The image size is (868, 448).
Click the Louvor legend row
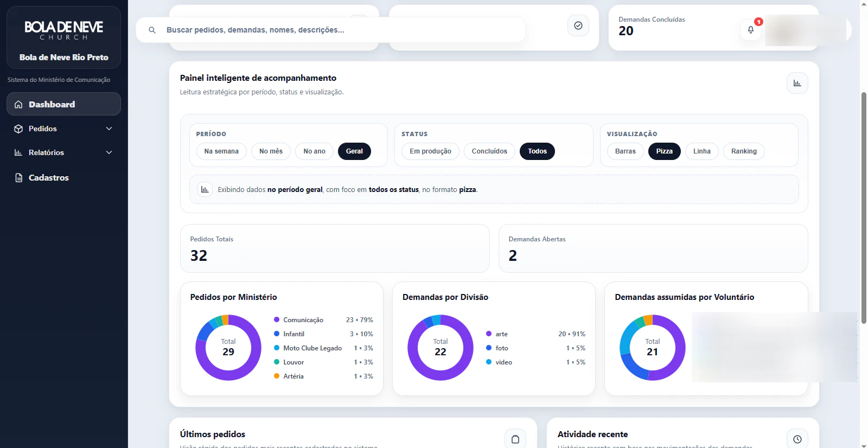click(x=323, y=362)
